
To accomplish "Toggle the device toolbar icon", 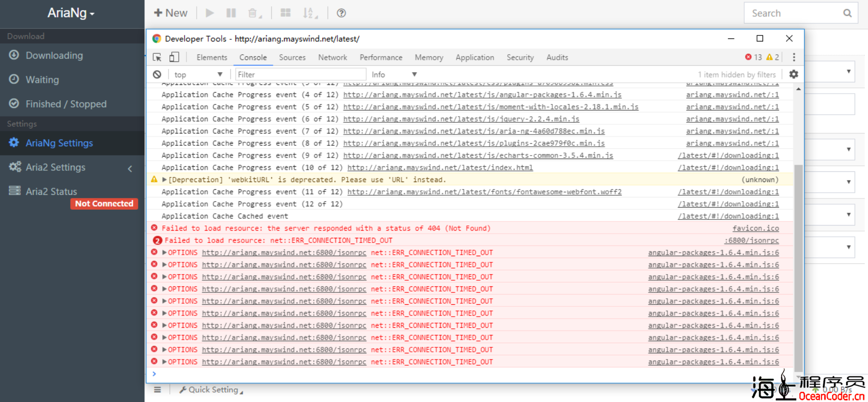I will [x=175, y=57].
